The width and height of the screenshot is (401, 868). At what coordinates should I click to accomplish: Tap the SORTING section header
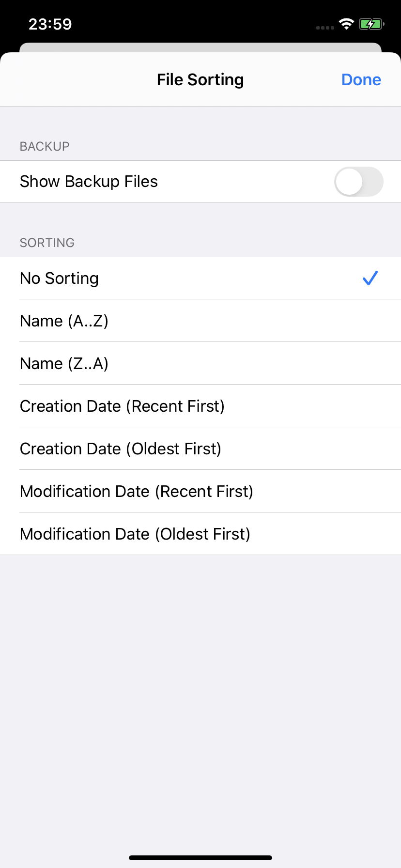[47, 243]
